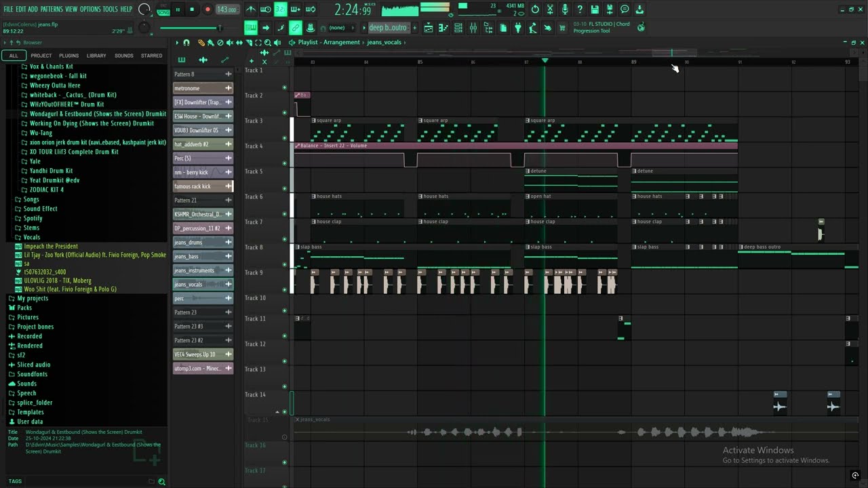Click the Tempo tapper icon
This screenshot has height=488, width=868.
click(x=532, y=28)
